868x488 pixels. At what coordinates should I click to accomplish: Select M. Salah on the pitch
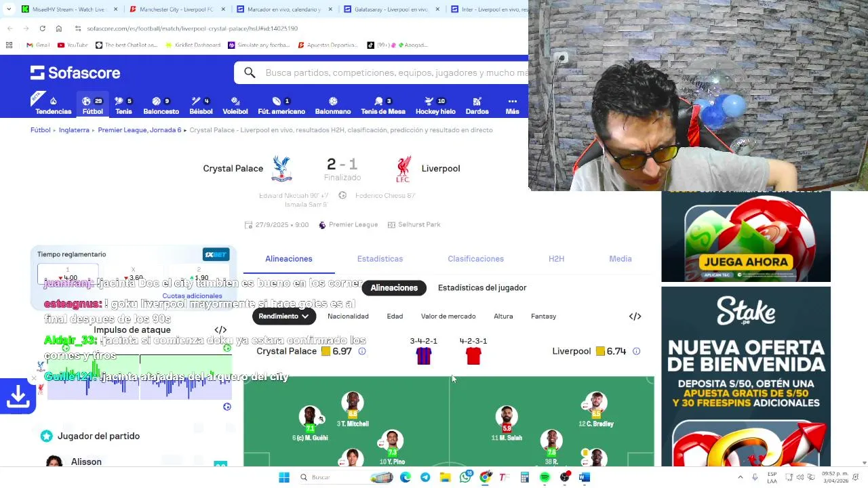pos(507,423)
